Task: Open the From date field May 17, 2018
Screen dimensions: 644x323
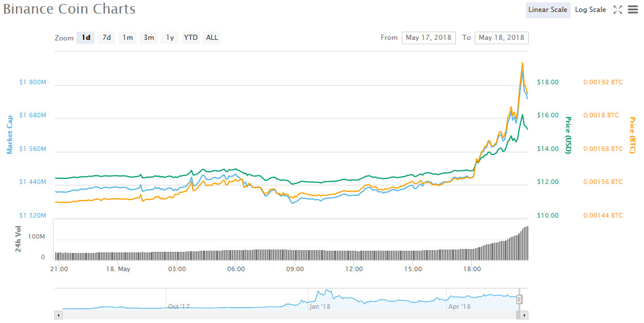Action: tap(429, 38)
